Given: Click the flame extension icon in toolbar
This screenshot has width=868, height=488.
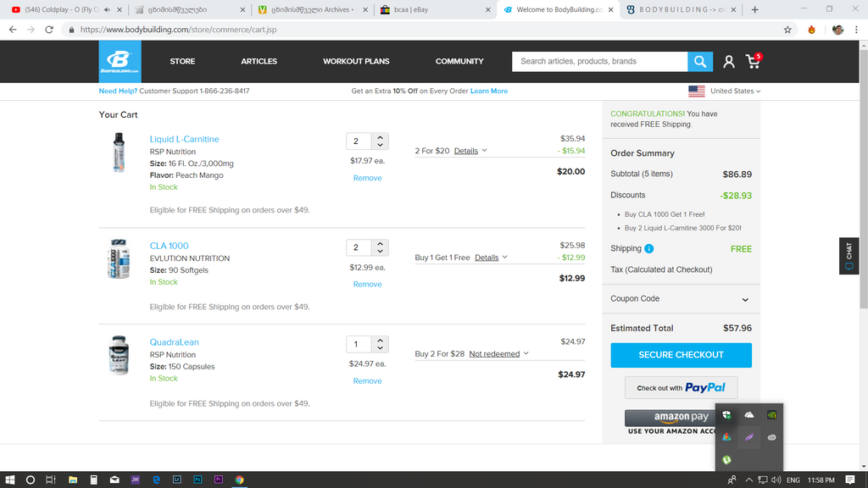Looking at the screenshot, I should 811,30.
